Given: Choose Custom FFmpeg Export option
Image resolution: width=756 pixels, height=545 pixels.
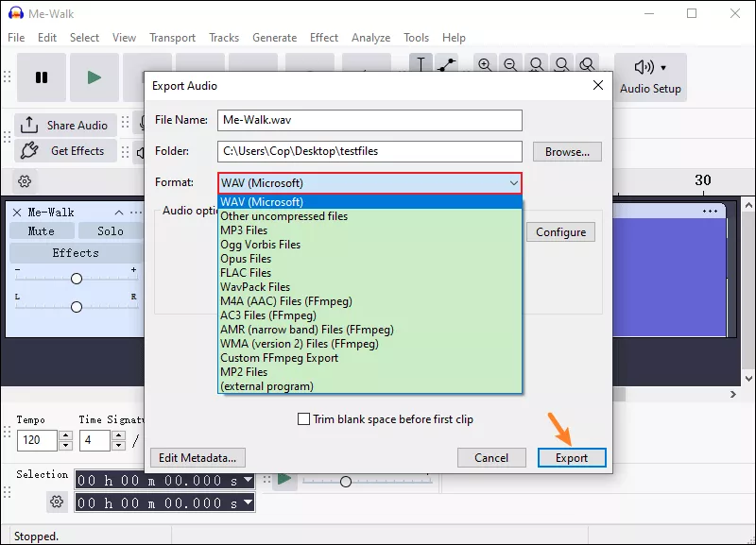Looking at the screenshot, I should [x=369, y=358].
